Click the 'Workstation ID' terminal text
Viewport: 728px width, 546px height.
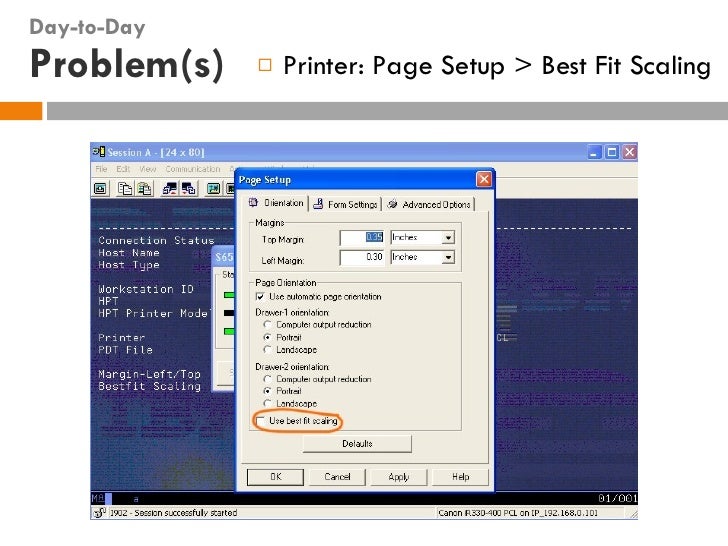click(x=146, y=289)
